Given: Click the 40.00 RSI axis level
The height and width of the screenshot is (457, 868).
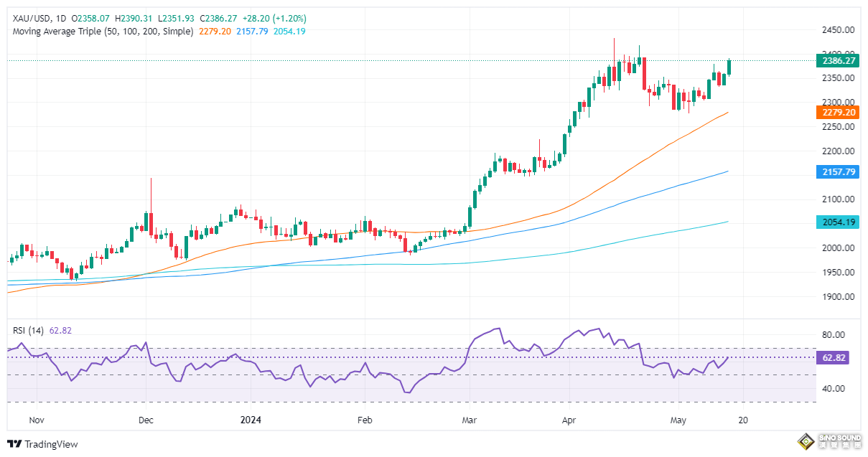Looking at the screenshot, I should pyautogui.click(x=833, y=388).
